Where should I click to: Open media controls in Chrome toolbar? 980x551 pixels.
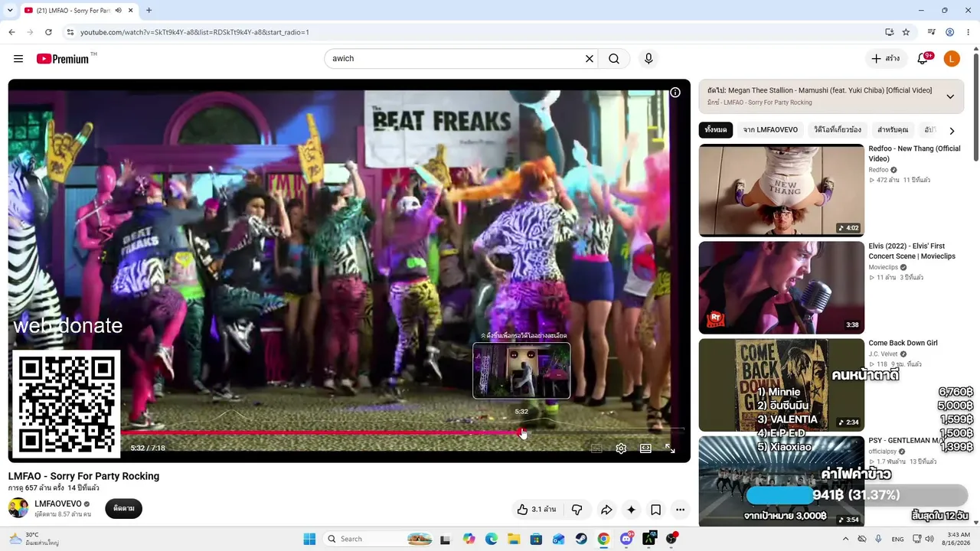pos(932,32)
